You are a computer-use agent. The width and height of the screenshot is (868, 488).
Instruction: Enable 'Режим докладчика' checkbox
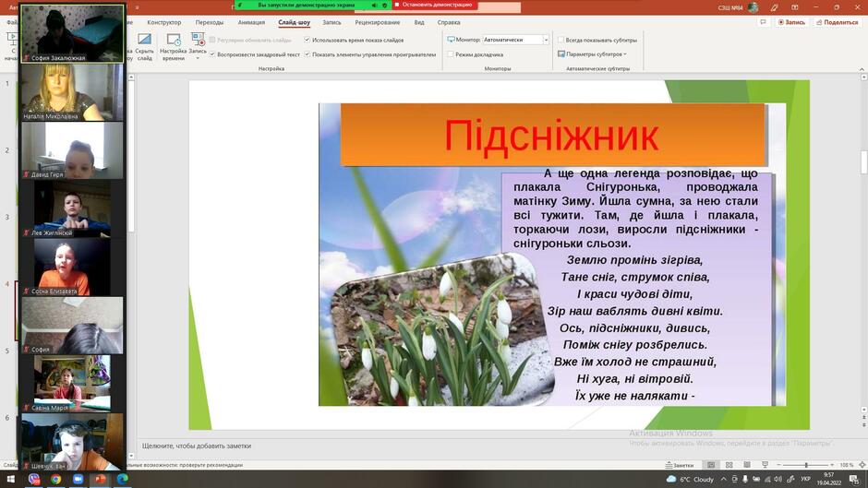click(451, 54)
